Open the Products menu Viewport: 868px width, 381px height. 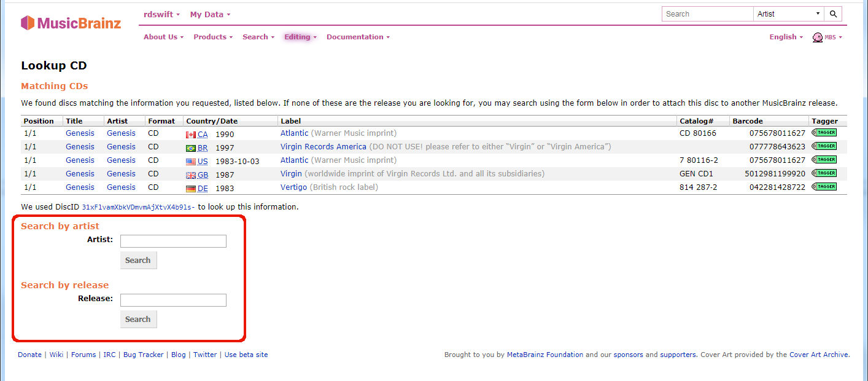[213, 37]
